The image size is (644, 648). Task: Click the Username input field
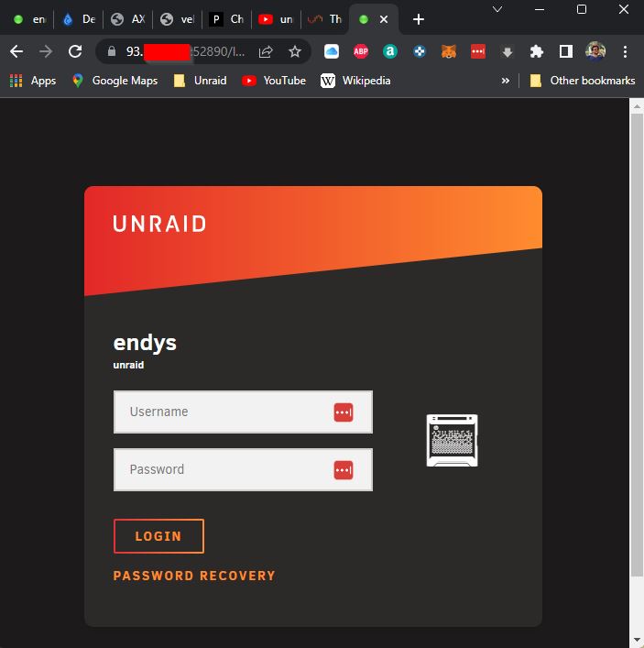[243, 412]
